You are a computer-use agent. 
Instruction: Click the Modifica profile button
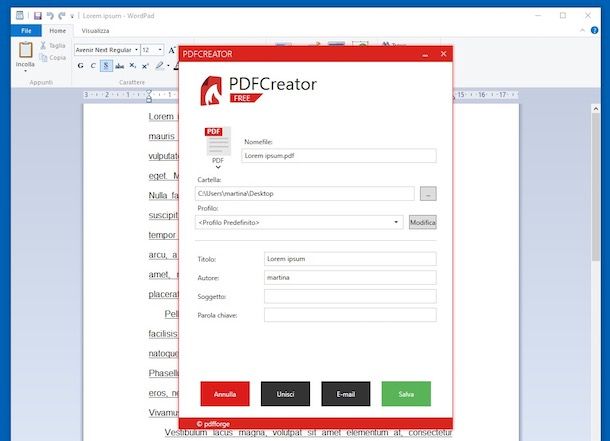point(422,222)
